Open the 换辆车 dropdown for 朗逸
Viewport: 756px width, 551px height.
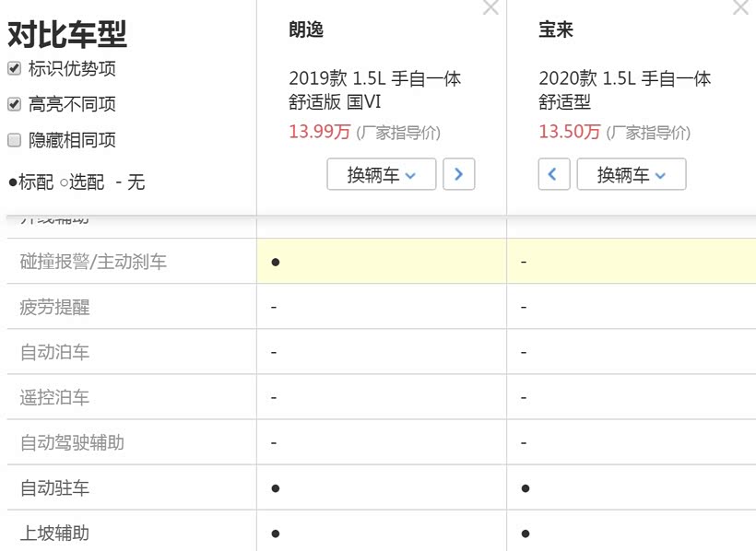pyautogui.click(x=381, y=174)
